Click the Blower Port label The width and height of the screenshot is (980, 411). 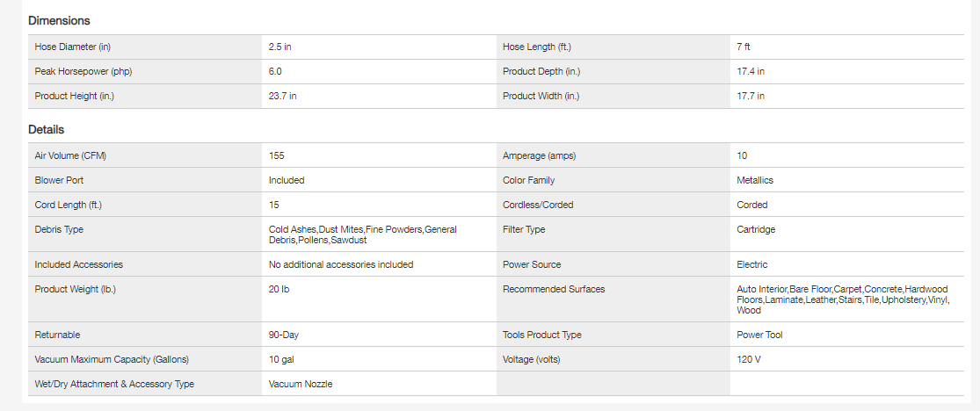coord(60,180)
